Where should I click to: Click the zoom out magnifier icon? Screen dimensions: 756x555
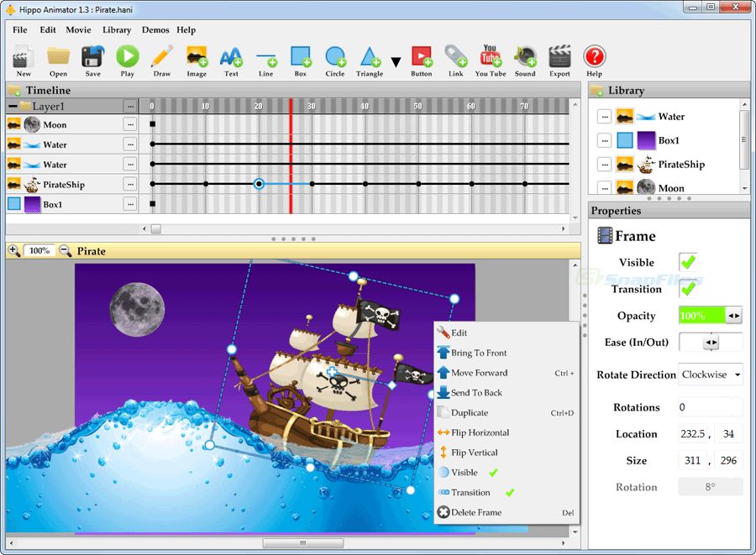tap(65, 250)
